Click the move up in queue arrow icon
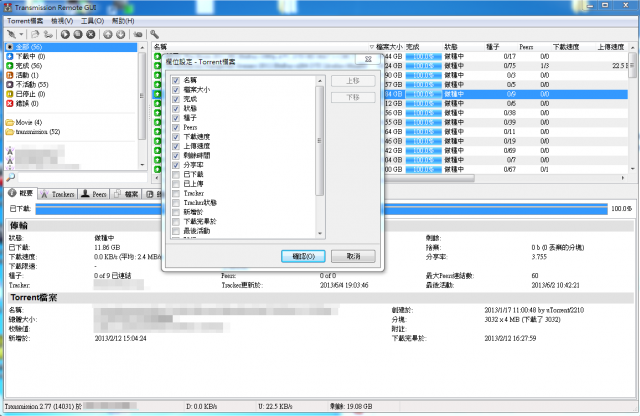 107,35
